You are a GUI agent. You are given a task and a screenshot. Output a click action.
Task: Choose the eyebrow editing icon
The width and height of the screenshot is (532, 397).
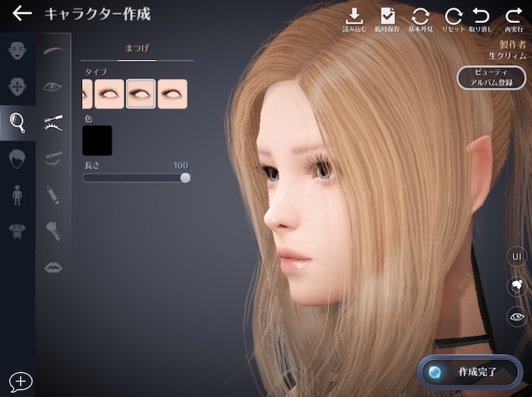(x=52, y=52)
